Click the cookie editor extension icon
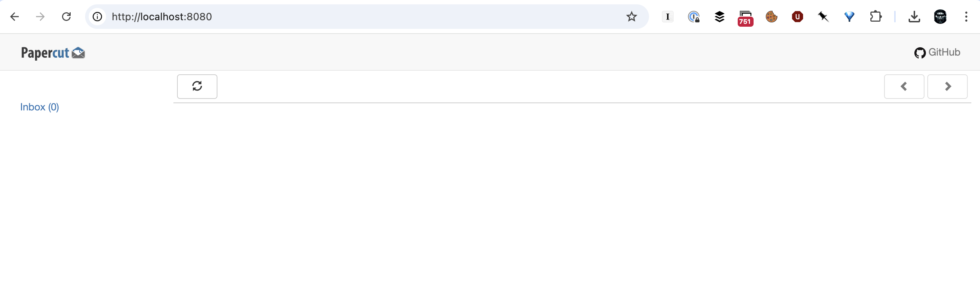980x293 pixels. click(771, 17)
